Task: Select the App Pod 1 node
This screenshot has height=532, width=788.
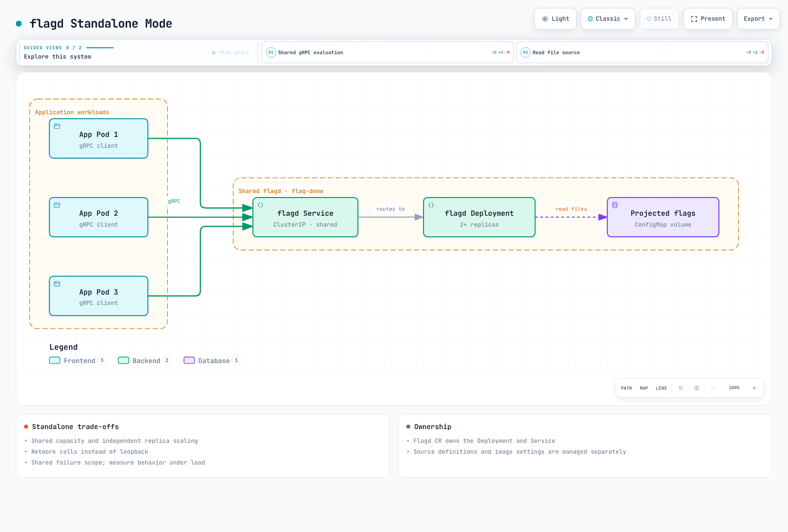Action: [x=98, y=138]
